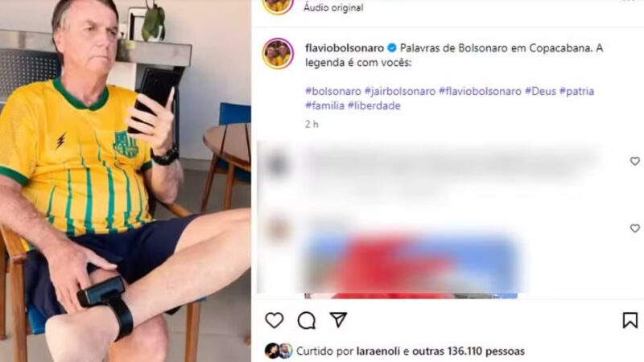Share the post via paper plane icon
Viewport: 644px width, 362px height.
pos(338,319)
